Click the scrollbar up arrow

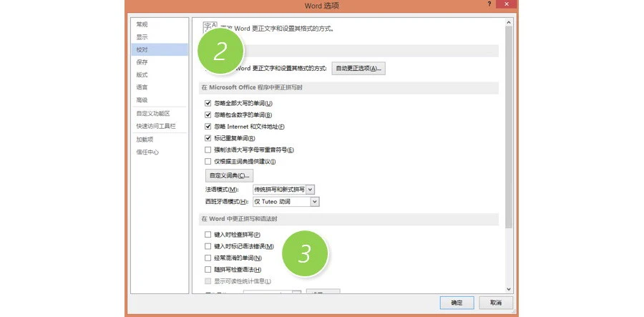tap(509, 23)
